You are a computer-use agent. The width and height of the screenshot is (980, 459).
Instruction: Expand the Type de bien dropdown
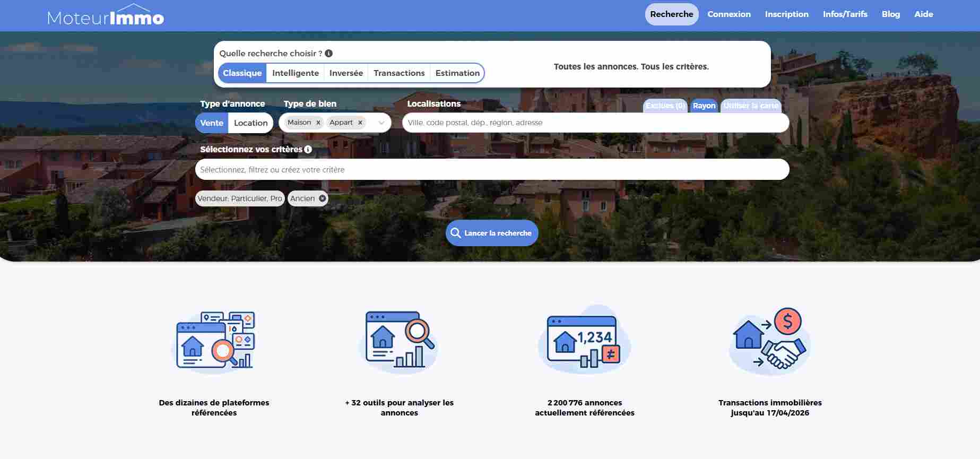tap(381, 123)
